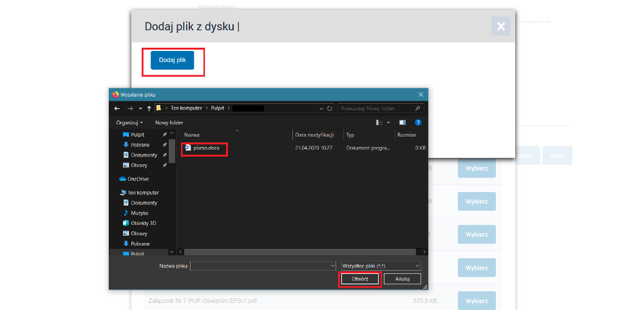Click the blue Dodaj plik button

(x=172, y=60)
